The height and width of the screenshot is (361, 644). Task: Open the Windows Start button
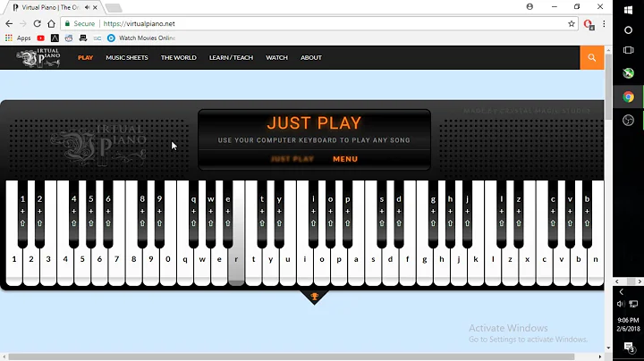click(628, 10)
